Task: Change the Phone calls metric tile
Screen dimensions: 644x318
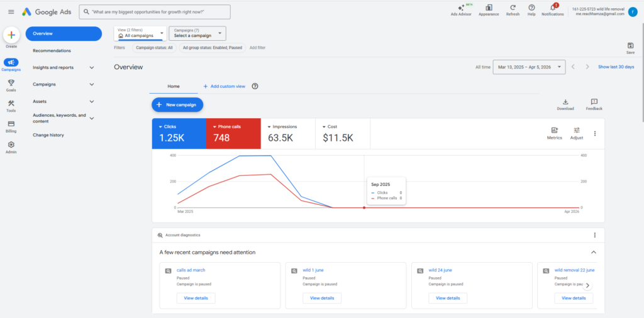Action: point(233,133)
